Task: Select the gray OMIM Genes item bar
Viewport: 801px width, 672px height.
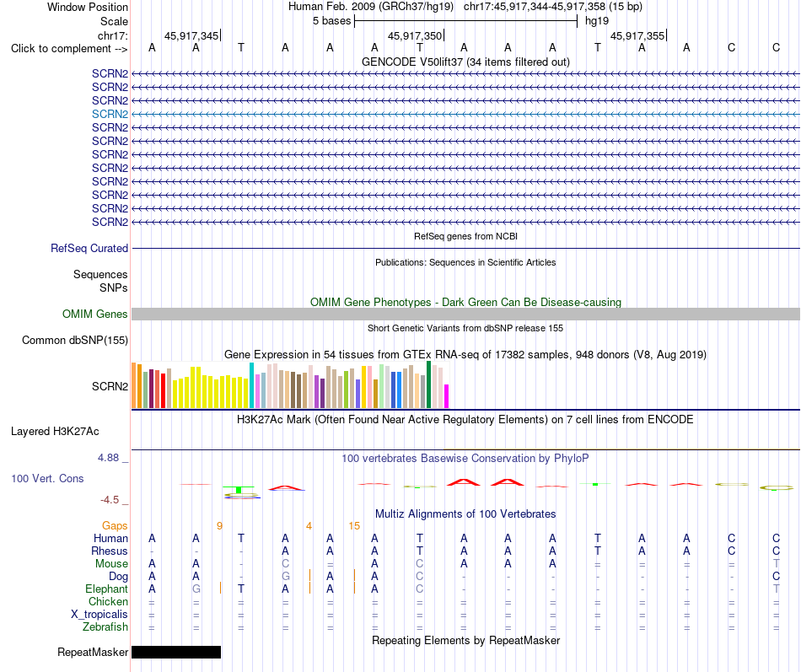Action: 465,314
